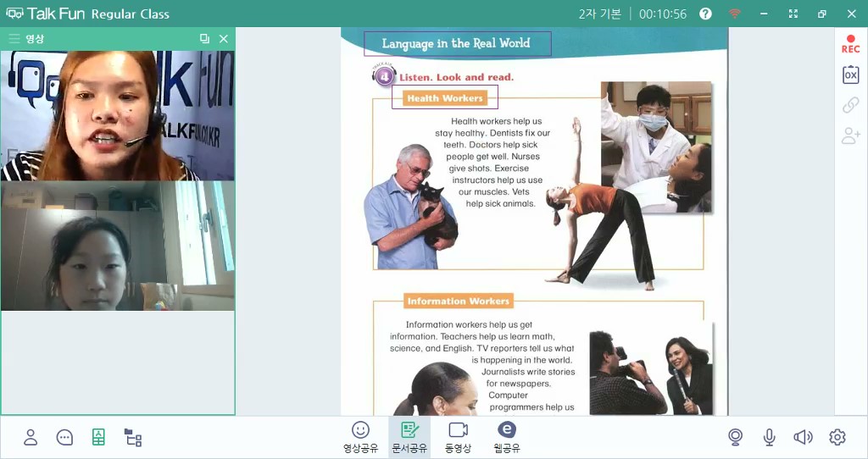Open the green document notes icon
This screenshot has width=868, height=459.
tap(98, 437)
